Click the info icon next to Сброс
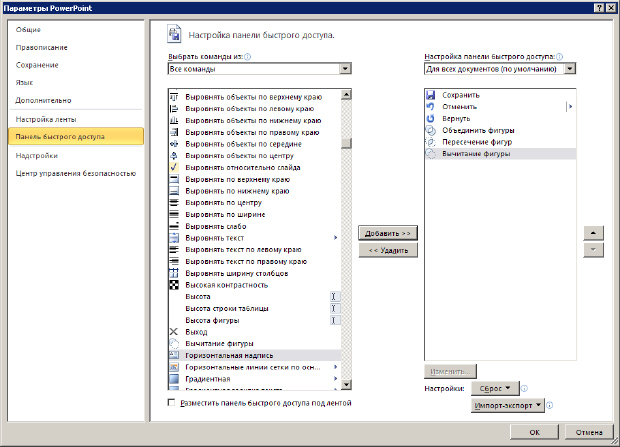This screenshot has height=447, width=620. click(524, 388)
